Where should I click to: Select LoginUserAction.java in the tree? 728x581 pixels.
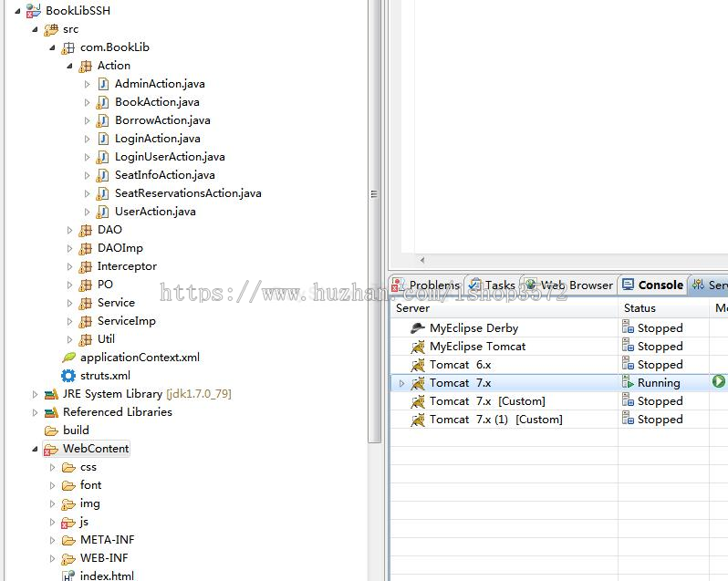click(x=170, y=157)
